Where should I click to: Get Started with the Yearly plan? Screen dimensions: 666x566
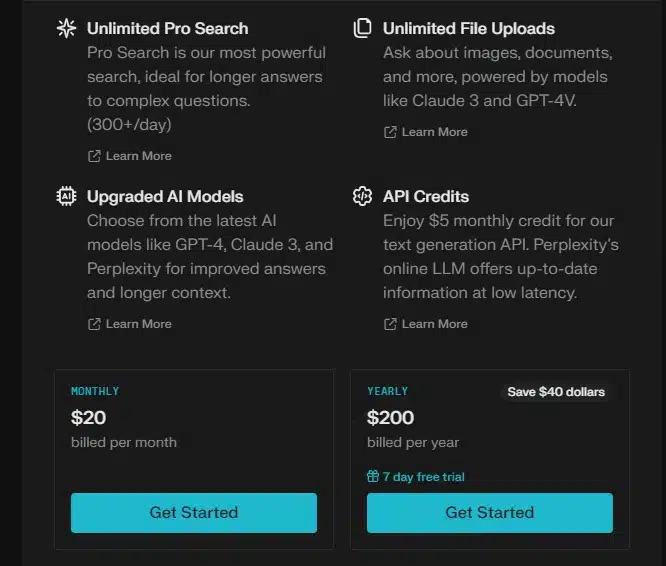pos(490,512)
